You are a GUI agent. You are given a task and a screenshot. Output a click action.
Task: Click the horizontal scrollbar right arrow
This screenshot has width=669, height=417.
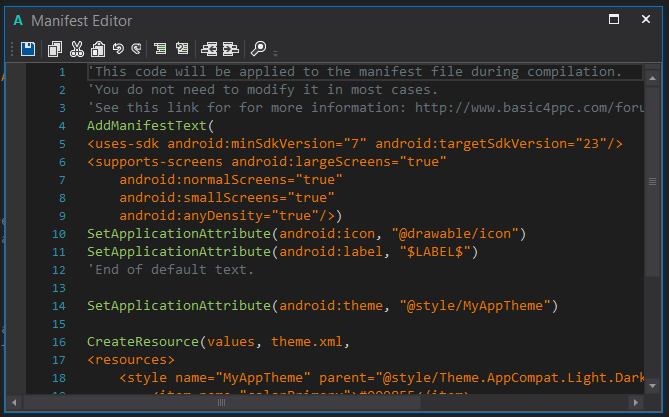coord(636,402)
